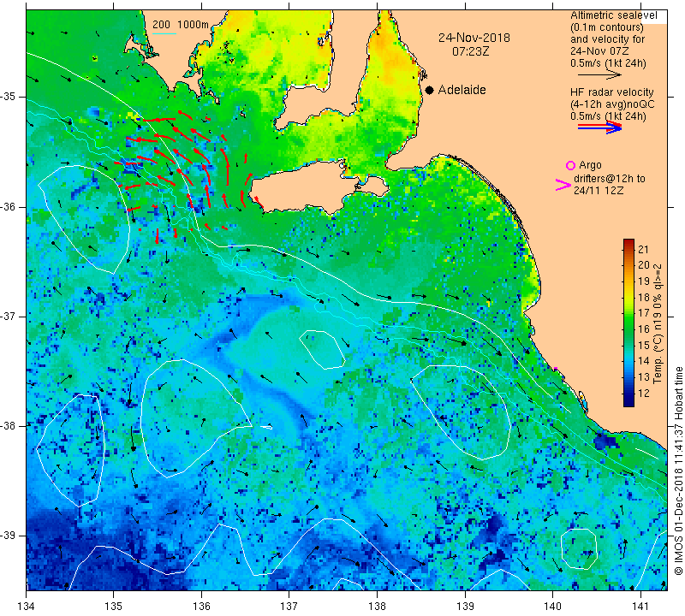Click the longitude axis label 136

point(201,606)
